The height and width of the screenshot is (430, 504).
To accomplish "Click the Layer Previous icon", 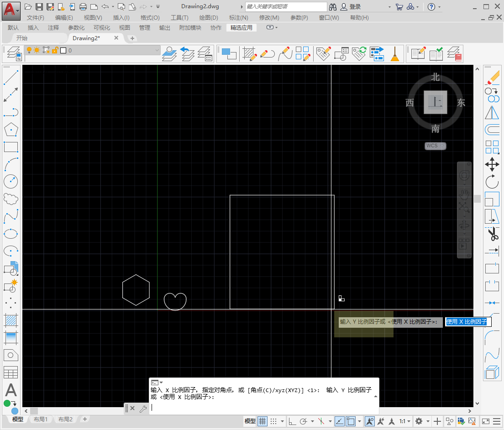I will (188, 53).
